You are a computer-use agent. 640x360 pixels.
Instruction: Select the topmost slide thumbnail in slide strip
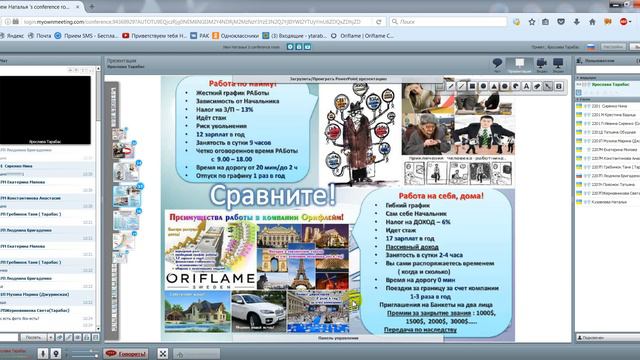pyautogui.click(x=120, y=133)
